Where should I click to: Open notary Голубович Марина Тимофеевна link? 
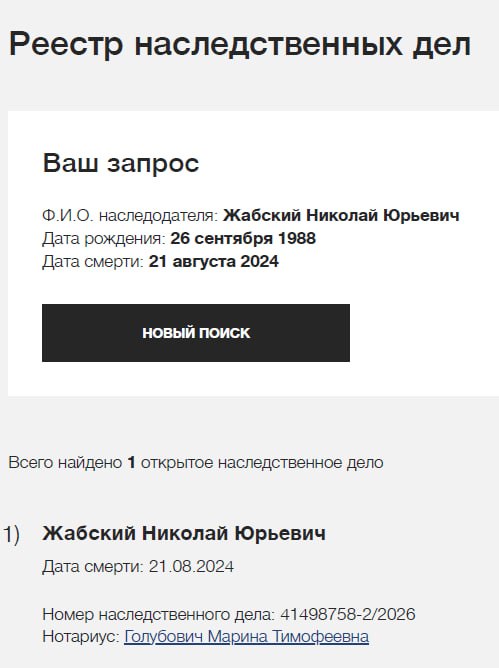click(246, 636)
